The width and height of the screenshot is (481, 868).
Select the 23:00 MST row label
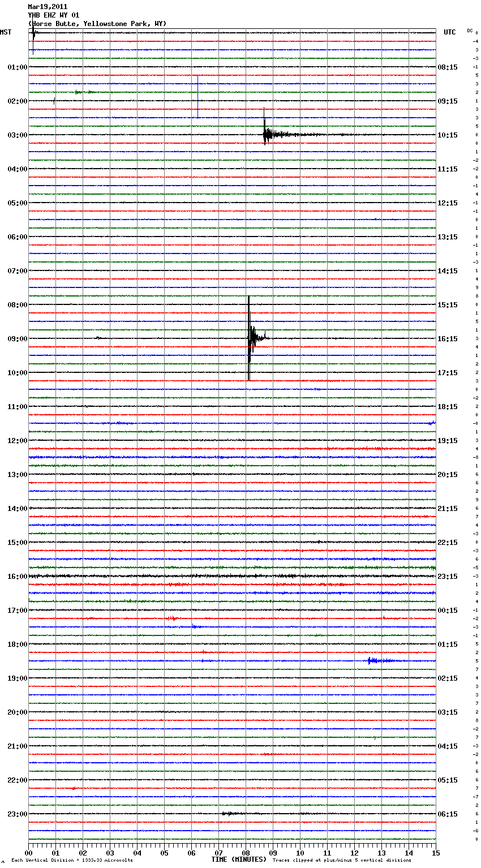pyautogui.click(x=18, y=814)
